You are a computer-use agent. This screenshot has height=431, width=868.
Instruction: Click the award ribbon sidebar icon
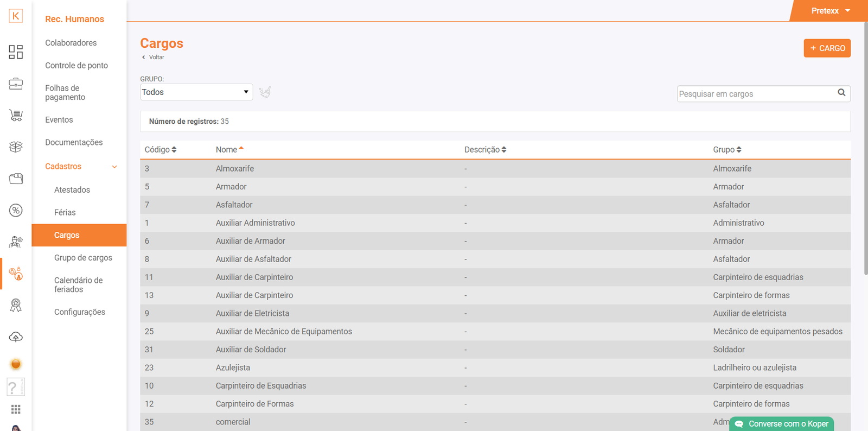click(x=16, y=306)
